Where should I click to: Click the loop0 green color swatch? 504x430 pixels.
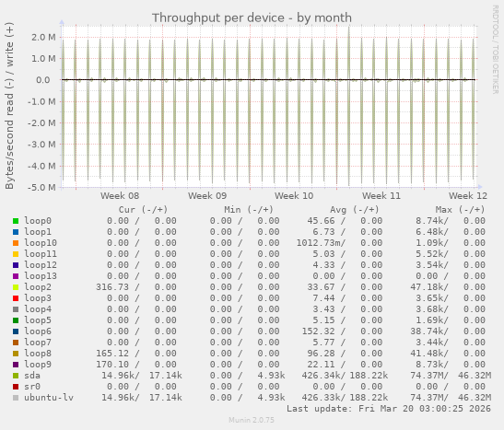(x=16, y=221)
